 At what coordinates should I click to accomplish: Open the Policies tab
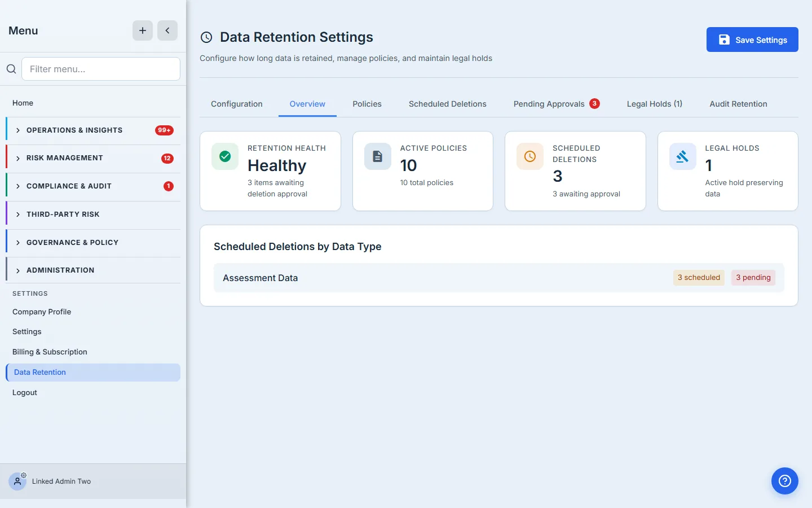(x=367, y=104)
